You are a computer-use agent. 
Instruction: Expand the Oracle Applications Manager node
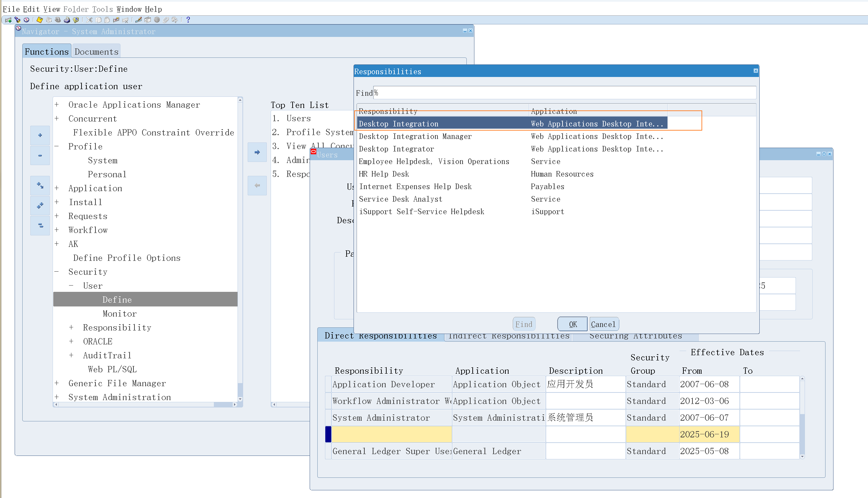coord(57,105)
